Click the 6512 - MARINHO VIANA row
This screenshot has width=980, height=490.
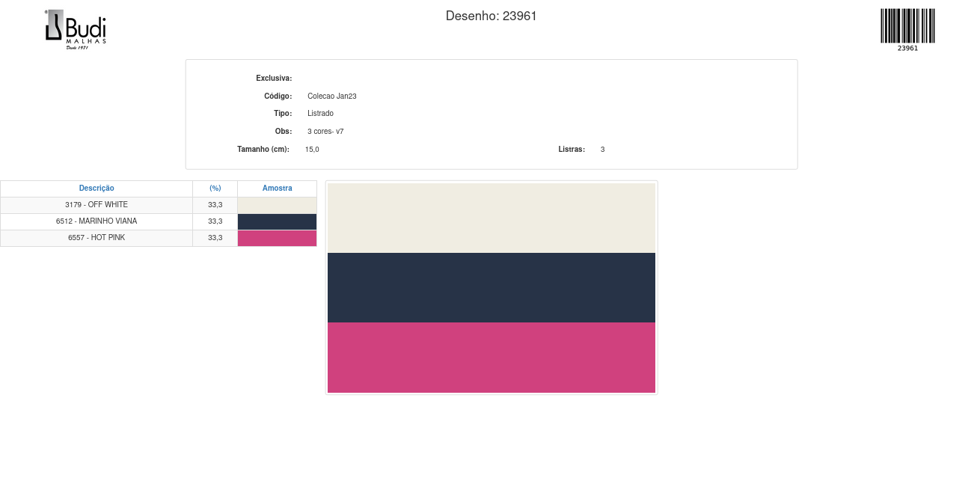(97, 221)
